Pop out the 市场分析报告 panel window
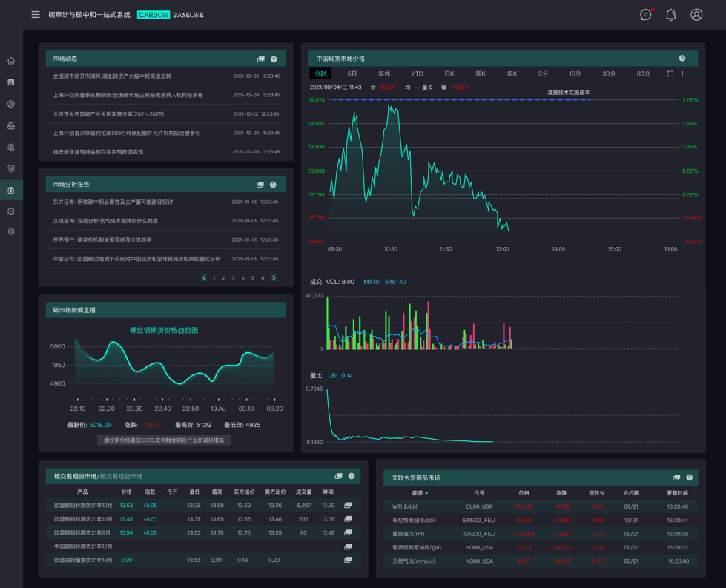Image resolution: width=726 pixels, height=588 pixels. tap(260, 185)
